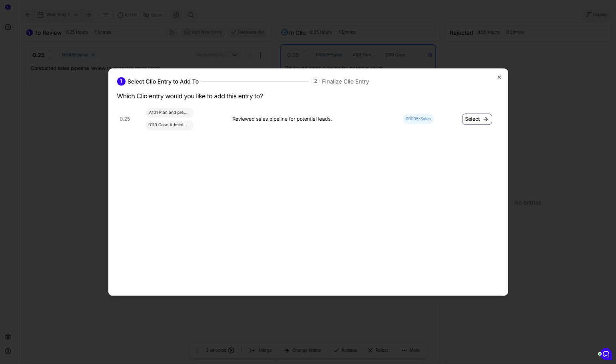Image resolution: width=616 pixels, height=364 pixels.
Task: Click Release All
Action: pos(247,32)
